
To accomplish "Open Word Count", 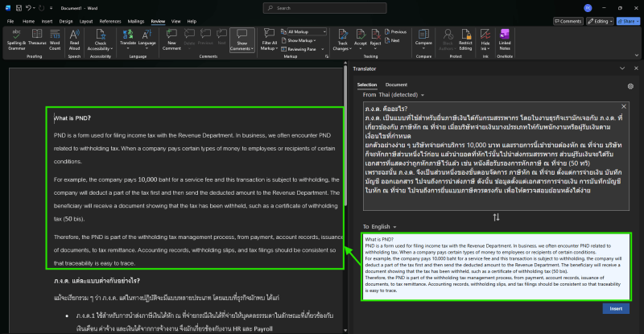I will (x=55, y=40).
